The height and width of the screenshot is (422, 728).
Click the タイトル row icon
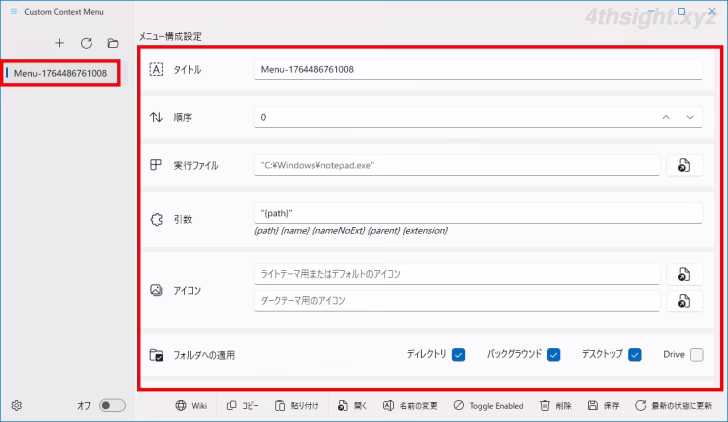[x=156, y=69]
